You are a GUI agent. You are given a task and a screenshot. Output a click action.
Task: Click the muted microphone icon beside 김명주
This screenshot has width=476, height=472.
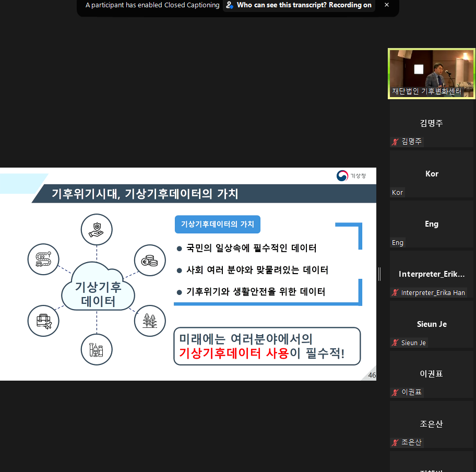pyautogui.click(x=395, y=141)
